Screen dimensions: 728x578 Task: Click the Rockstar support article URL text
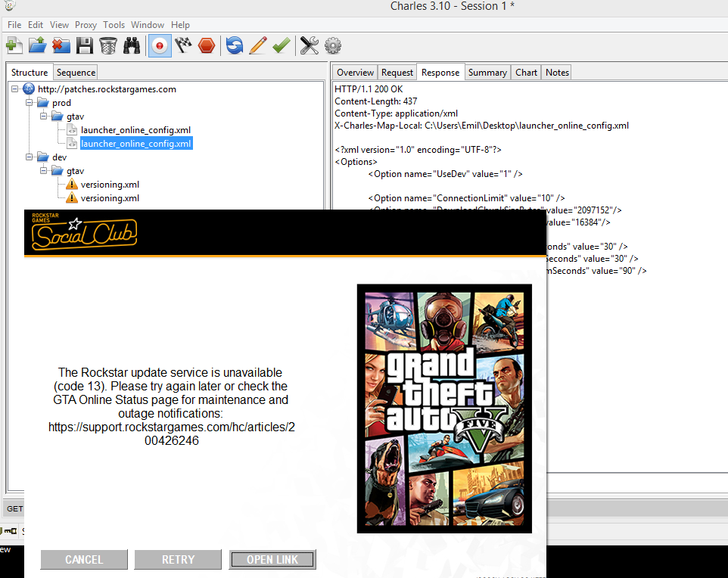pyautogui.click(x=171, y=433)
